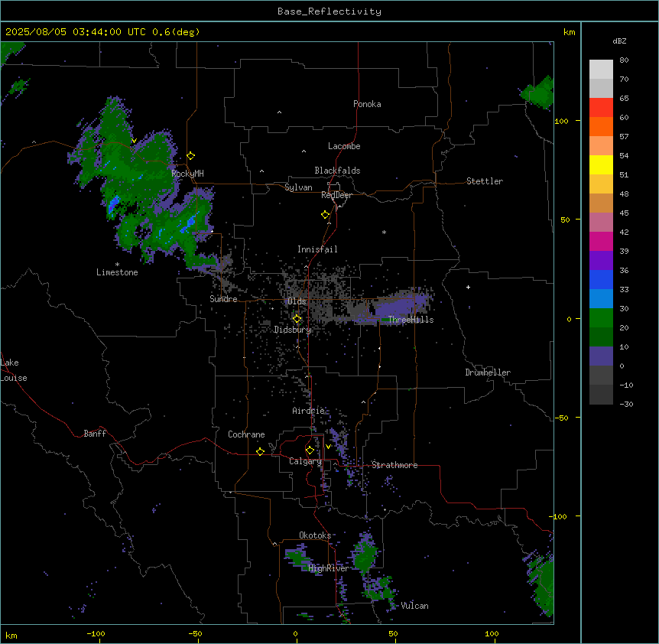Click the asterisk marker east of Innisfail
This screenshot has width=659, height=644.
pos(384,232)
